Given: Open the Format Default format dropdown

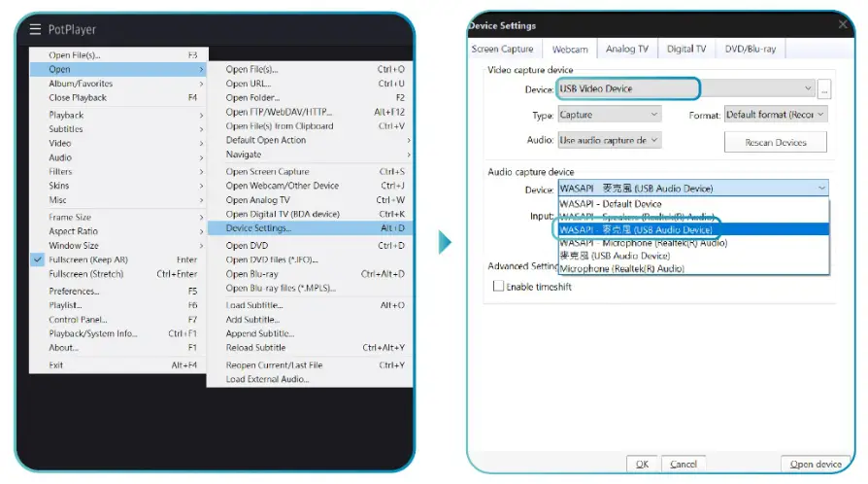Looking at the screenshot, I should (x=776, y=115).
